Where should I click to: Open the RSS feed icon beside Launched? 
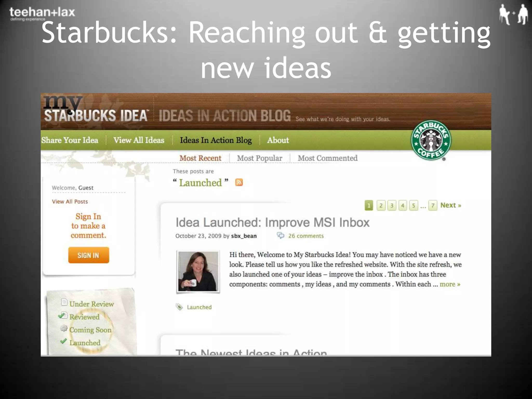[239, 182]
